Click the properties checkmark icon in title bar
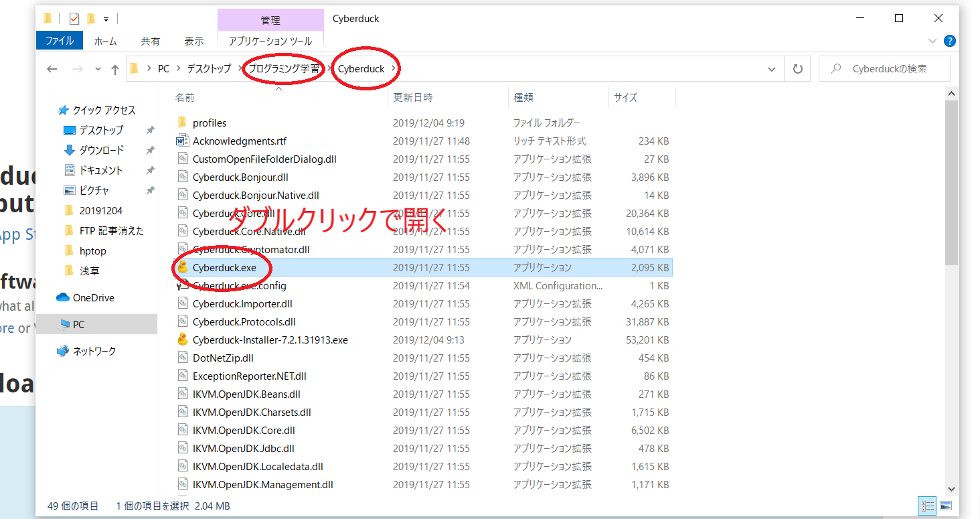Screen dimensions: 980x519 pyautogui.click(x=74, y=19)
